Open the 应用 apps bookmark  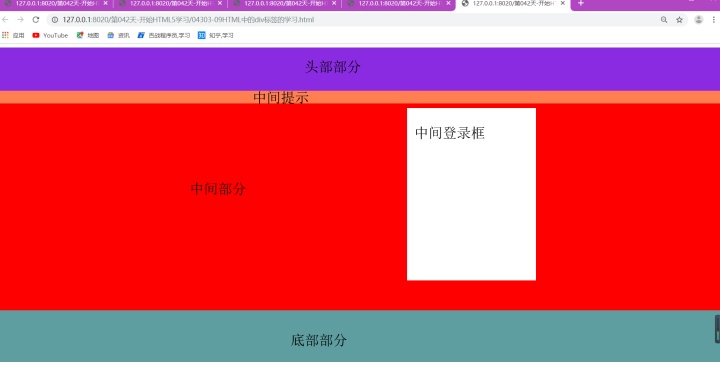pyautogui.click(x=13, y=35)
